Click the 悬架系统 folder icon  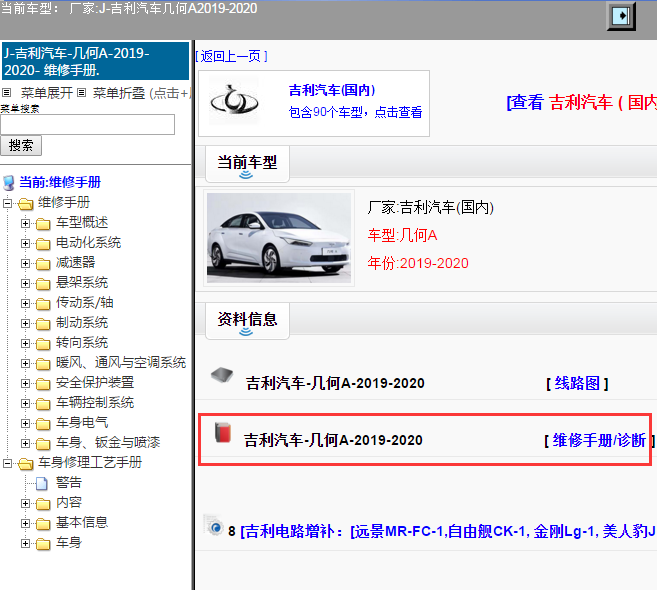[43, 284]
